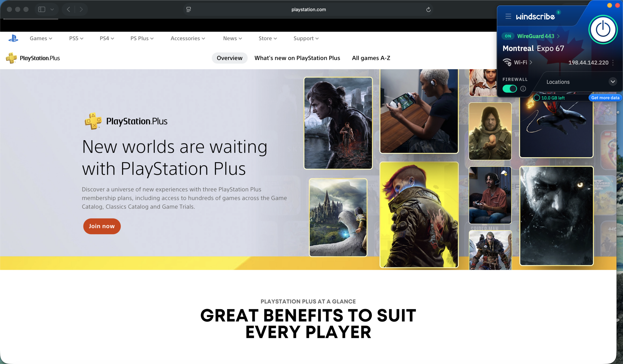Expand the Games menu

tap(41, 38)
